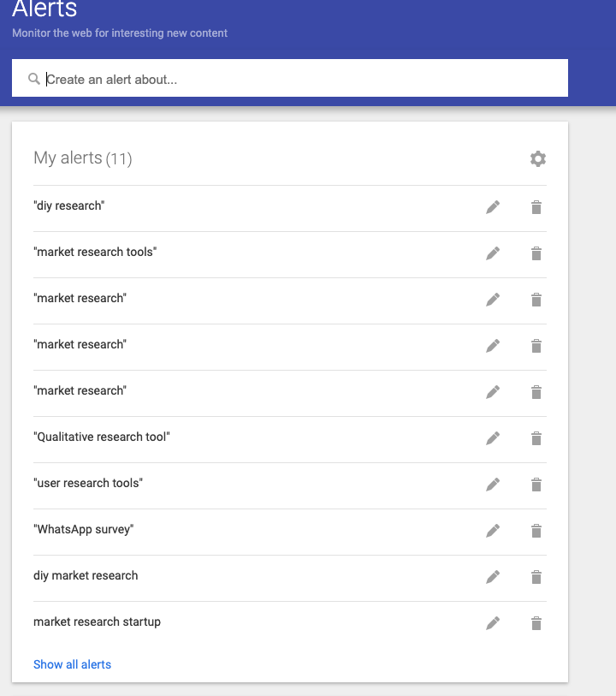This screenshot has height=696, width=616.
Task: Open the Show all alerts link
Action: tap(72, 664)
